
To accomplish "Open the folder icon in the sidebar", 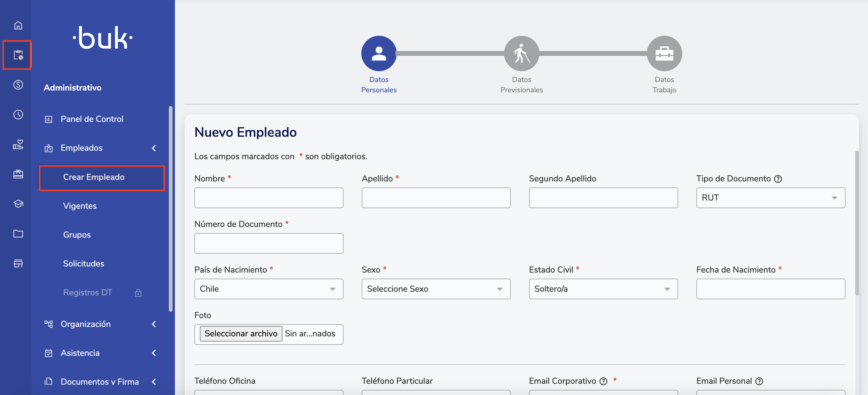I will [18, 234].
